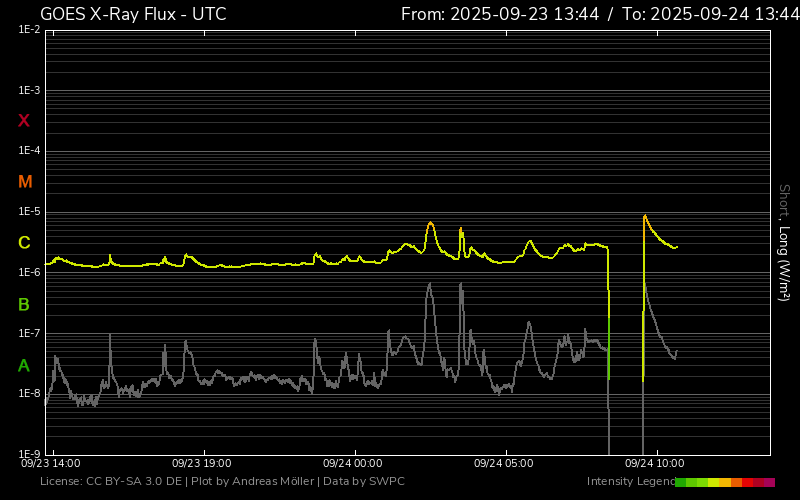Select the 09/24 05:00 time axis label
800x500 pixels.
[x=504, y=464]
